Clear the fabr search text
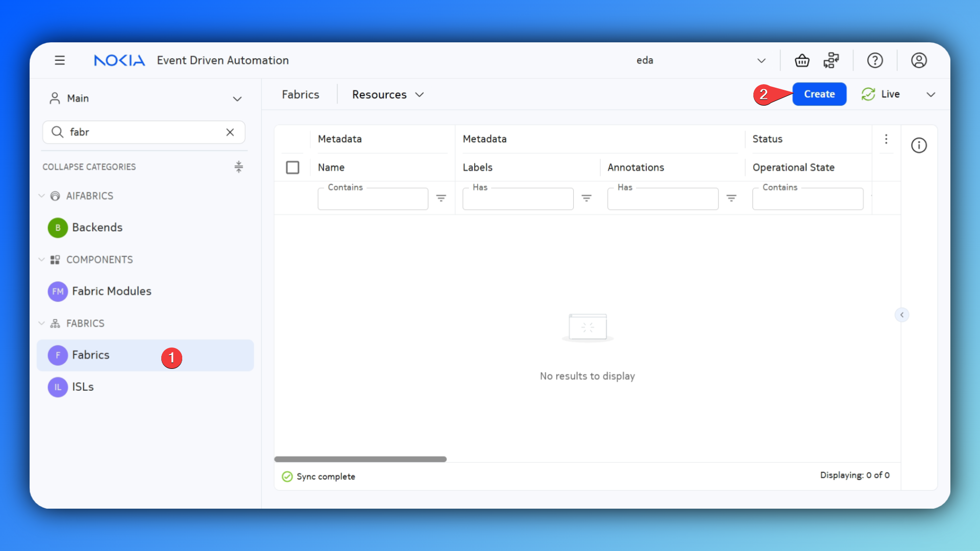This screenshot has width=980, height=551. click(x=230, y=132)
